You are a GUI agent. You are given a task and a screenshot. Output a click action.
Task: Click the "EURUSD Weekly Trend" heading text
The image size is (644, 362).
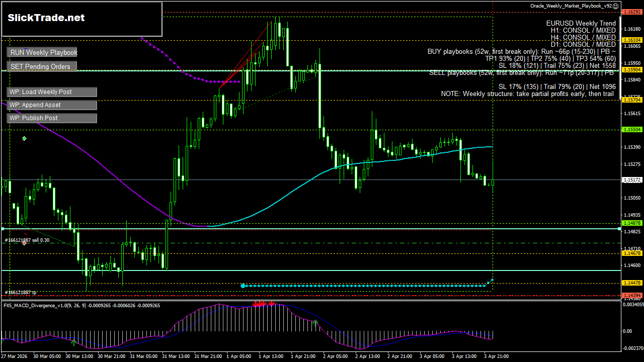[581, 24]
